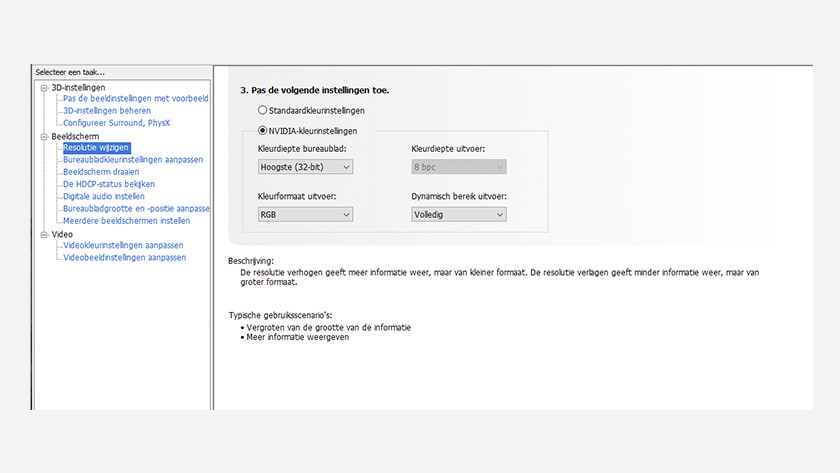Open Bureaubladgrootte en -positie aanpassen
Screen dimensions: 840x473
coord(135,209)
